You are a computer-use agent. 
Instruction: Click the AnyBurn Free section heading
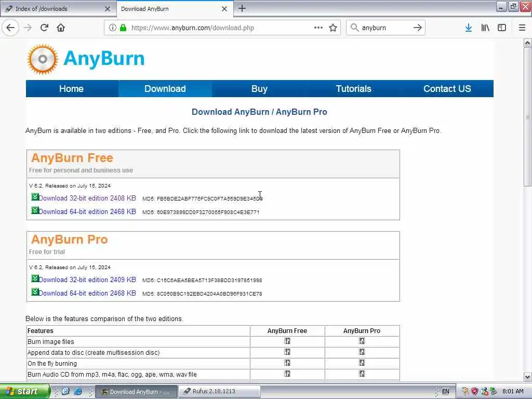pyautogui.click(x=72, y=158)
